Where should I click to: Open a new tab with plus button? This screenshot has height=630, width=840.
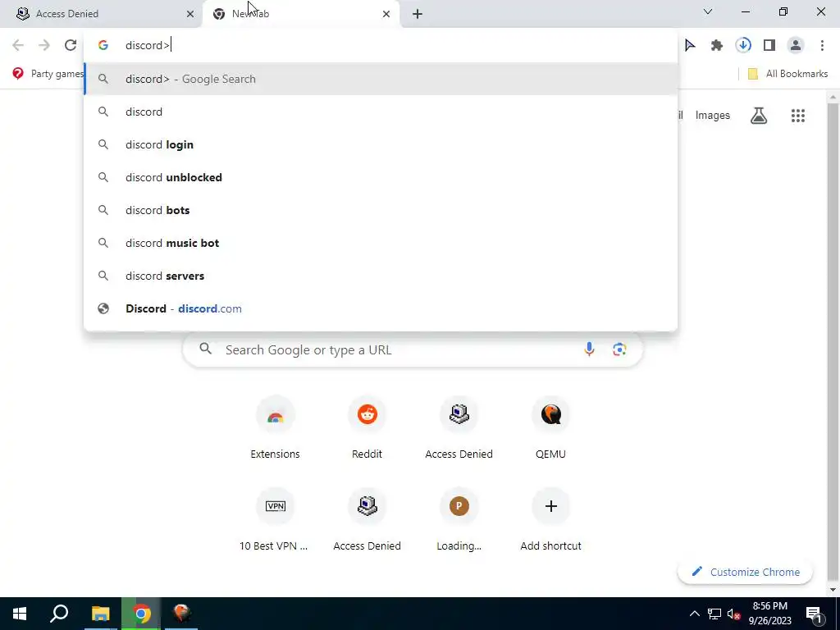tap(418, 14)
